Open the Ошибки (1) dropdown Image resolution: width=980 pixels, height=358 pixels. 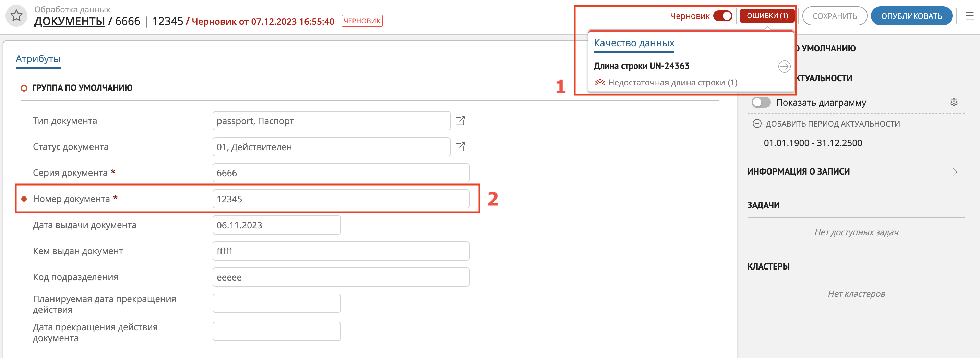click(767, 16)
